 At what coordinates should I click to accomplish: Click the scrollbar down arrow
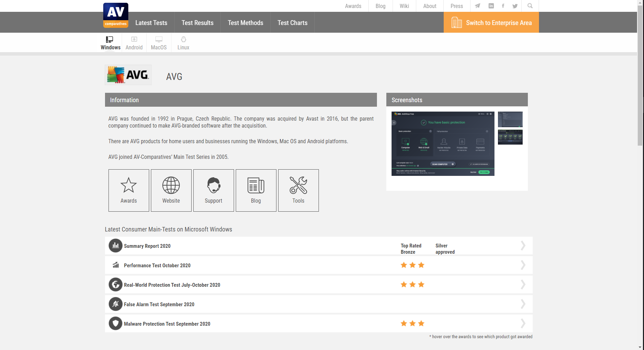pyautogui.click(x=640, y=347)
